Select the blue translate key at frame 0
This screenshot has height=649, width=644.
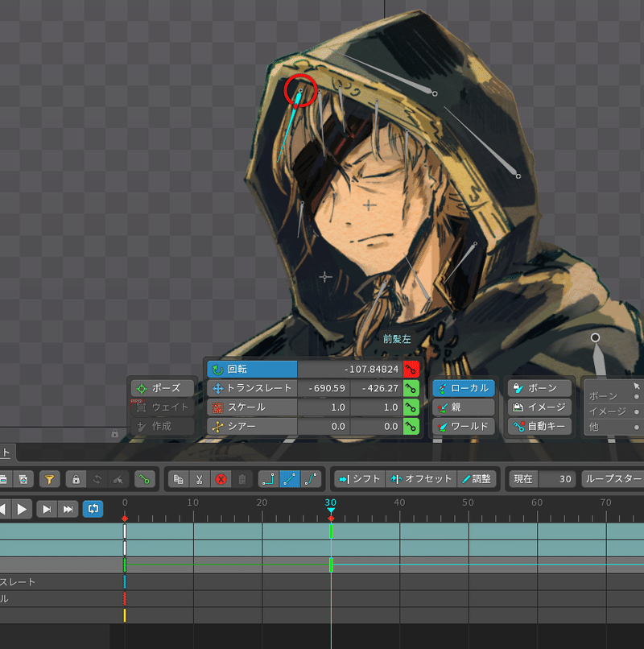pyautogui.click(x=125, y=582)
